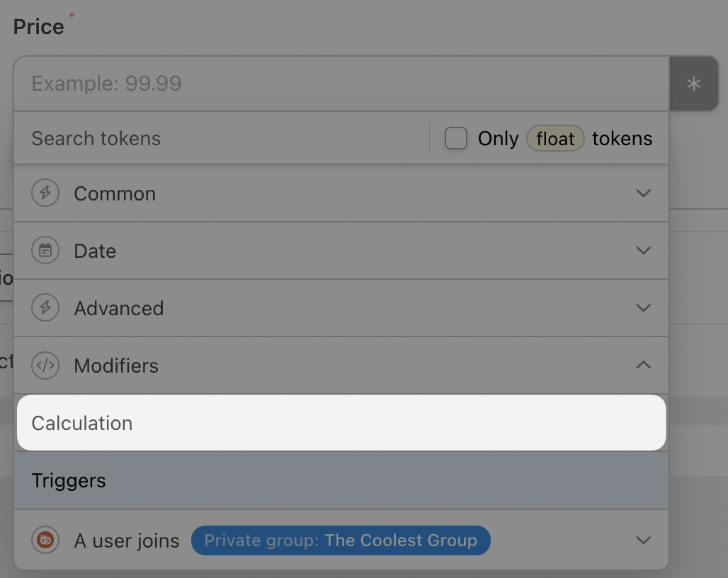Enable the Only float tokens checkbox

click(x=456, y=138)
